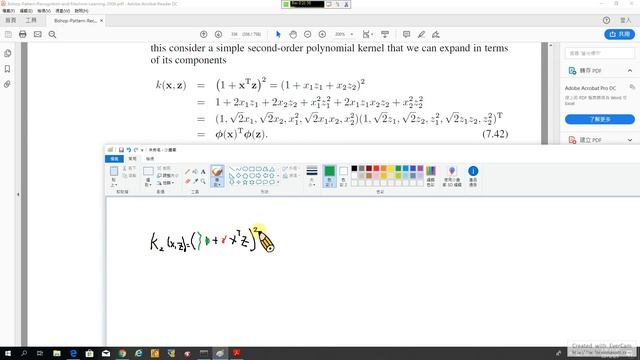The width and height of the screenshot is (640, 360).
Task: Open bookmarks panel in Acrobat sidebar
Action: (x=7, y=69)
